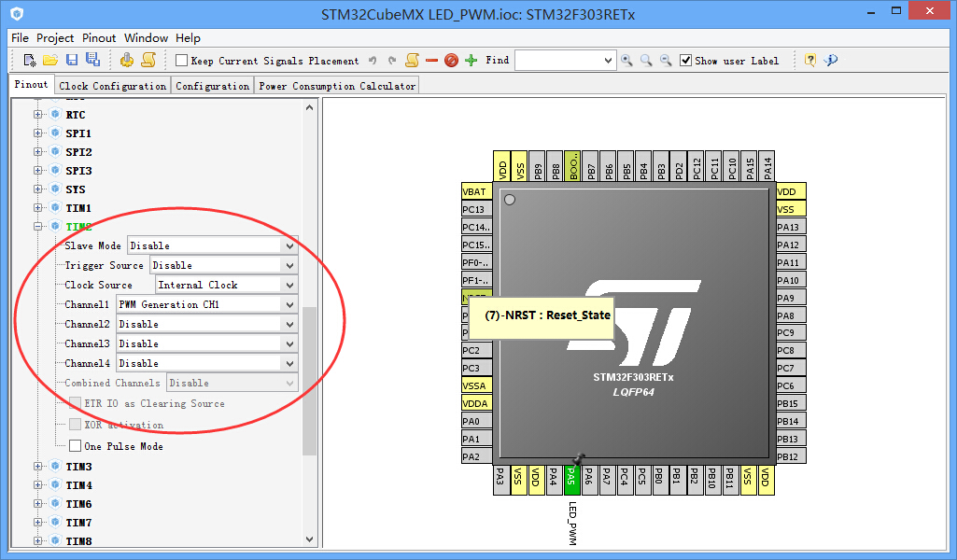Enable the One Pulse Mode checkbox
This screenshot has width=957, height=560.
[x=75, y=446]
